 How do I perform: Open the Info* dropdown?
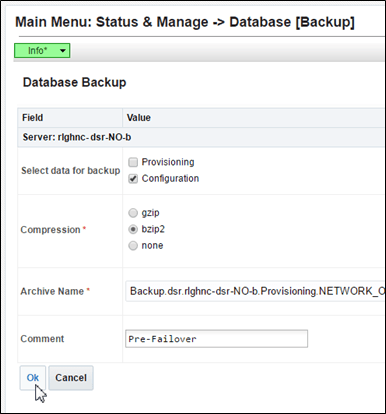(42, 51)
